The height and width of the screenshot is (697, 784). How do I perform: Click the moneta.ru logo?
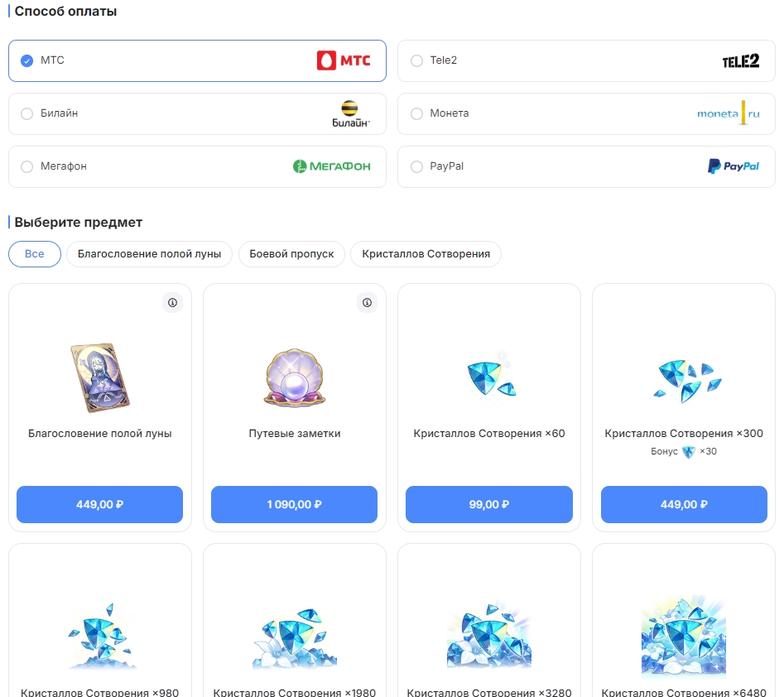tap(728, 113)
